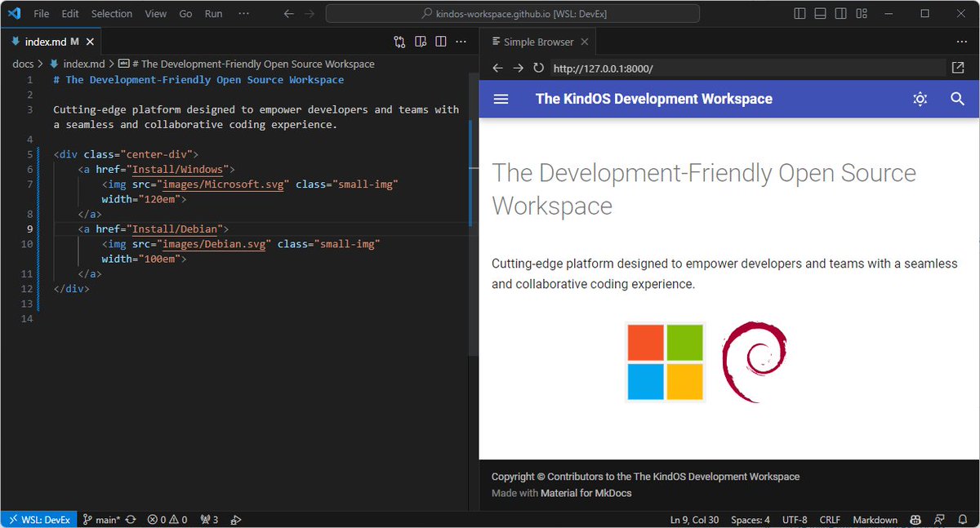980x528 pixels.
Task: Click The KindOS Development Workspace site title
Action: coord(653,99)
